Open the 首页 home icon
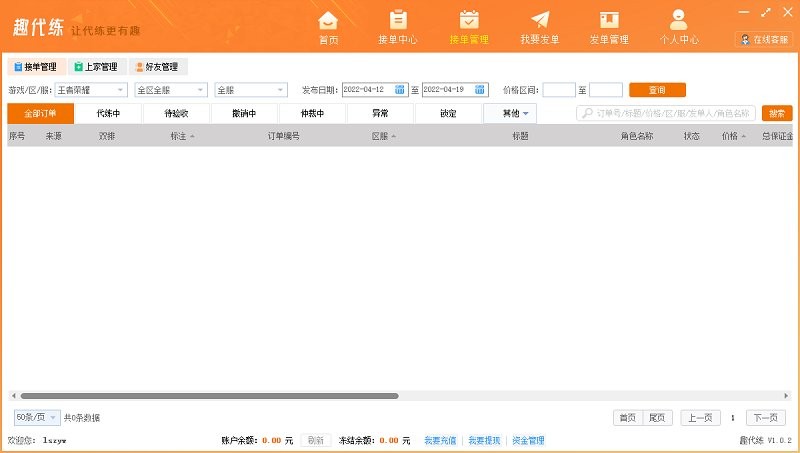The height and width of the screenshot is (453, 800). [x=328, y=20]
